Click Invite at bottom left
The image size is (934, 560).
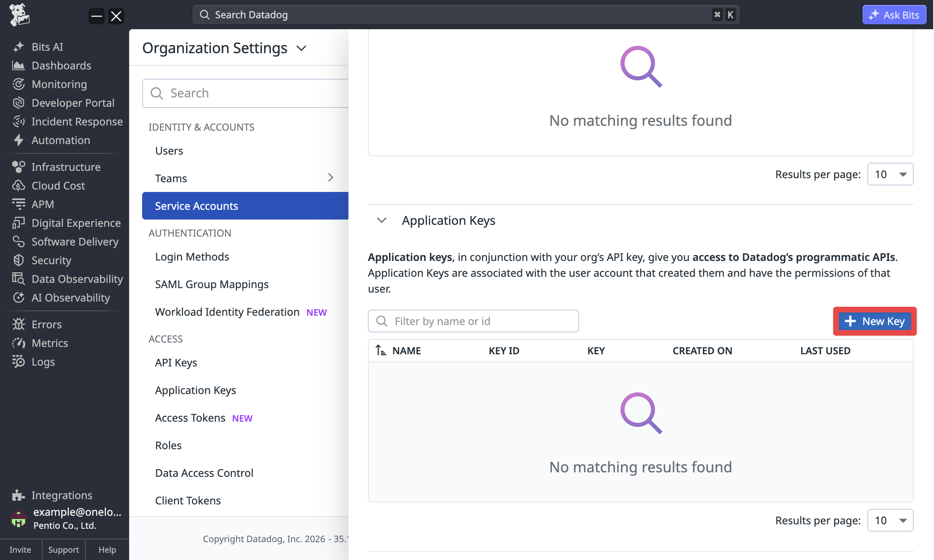(20, 549)
